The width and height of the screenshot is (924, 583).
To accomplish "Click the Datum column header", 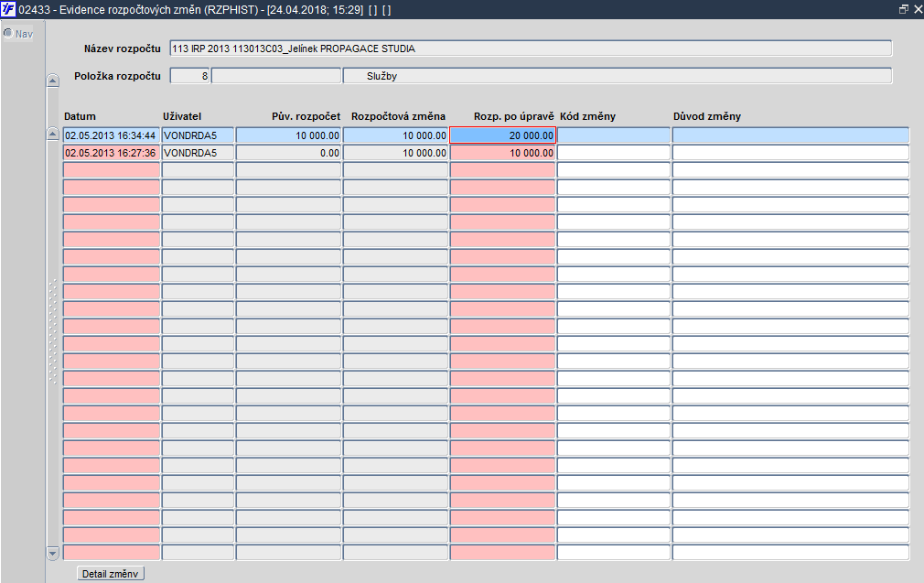I will (80, 116).
